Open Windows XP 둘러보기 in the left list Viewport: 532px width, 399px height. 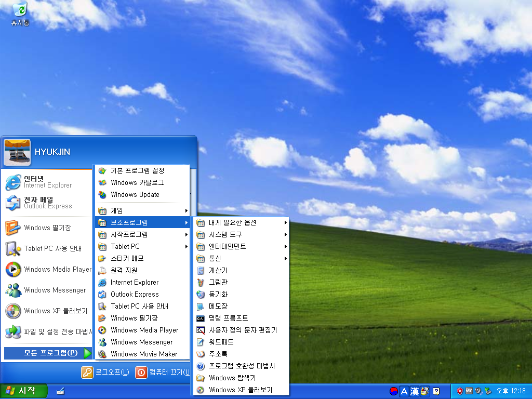[47, 311]
